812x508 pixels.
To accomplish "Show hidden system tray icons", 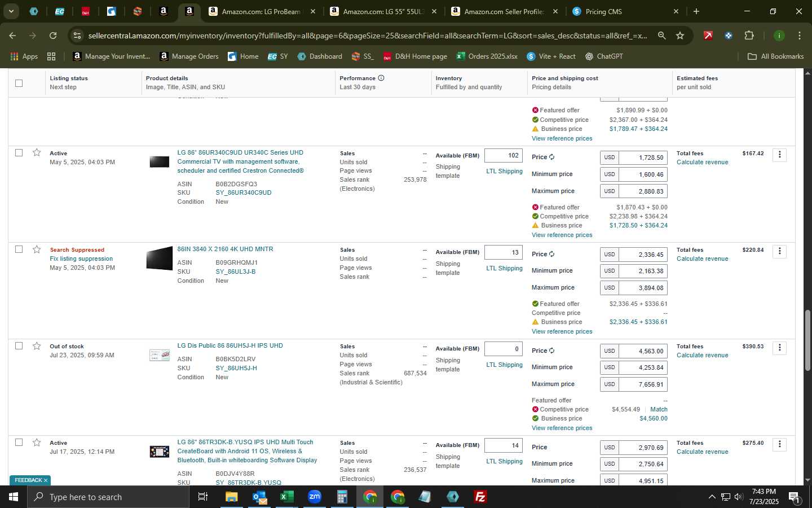I will (712, 497).
